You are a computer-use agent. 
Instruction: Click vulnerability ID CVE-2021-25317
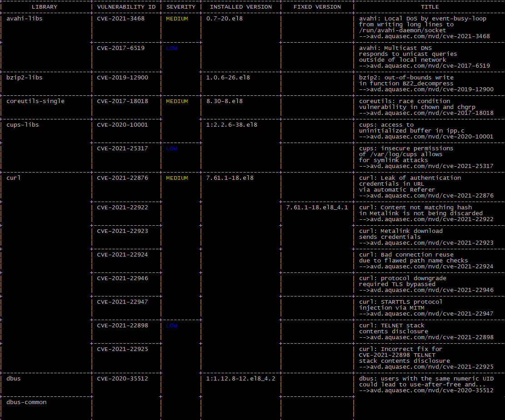click(123, 148)
